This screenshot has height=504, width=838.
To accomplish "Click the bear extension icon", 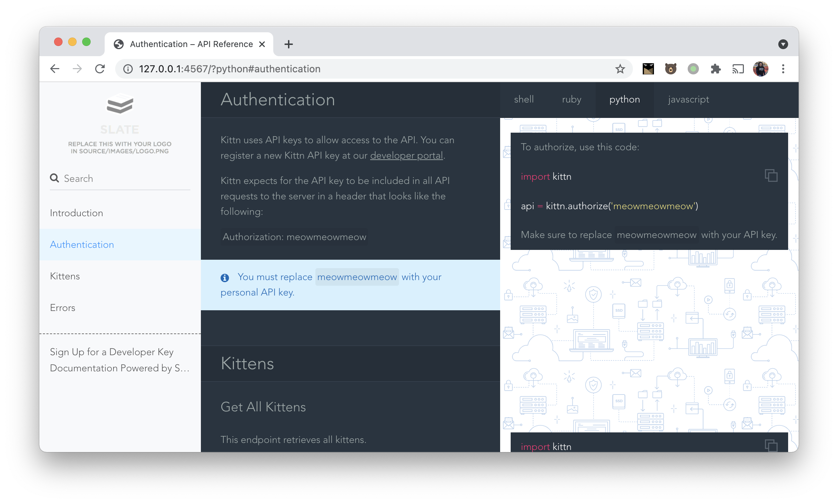I will pos(670,69).
